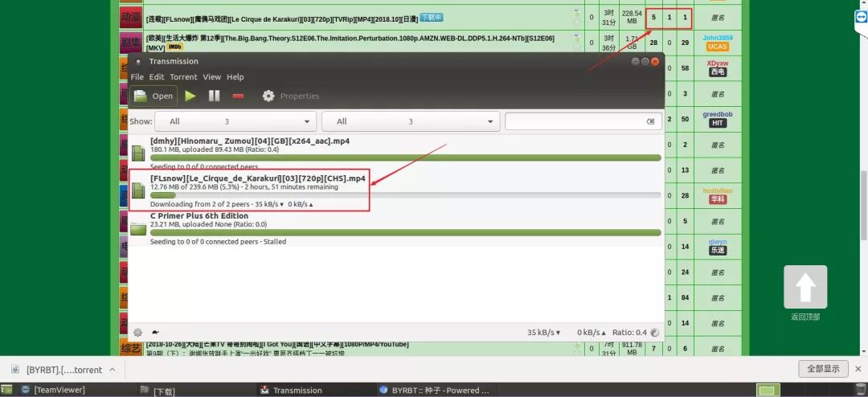Click the 乐迷 badge under qiwyn
The width and height of the screenshot is (868, 397).
click(718, 251)
